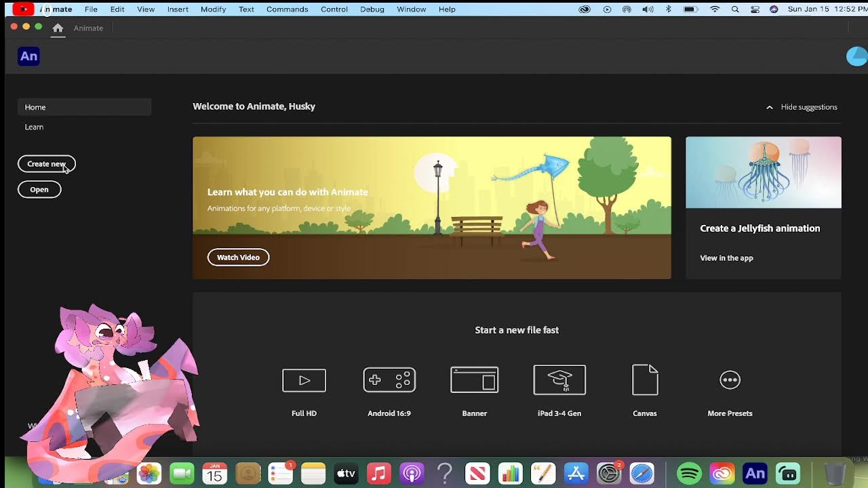
Task: Open Numbers in the Dock
Action: tap(510, 473)
